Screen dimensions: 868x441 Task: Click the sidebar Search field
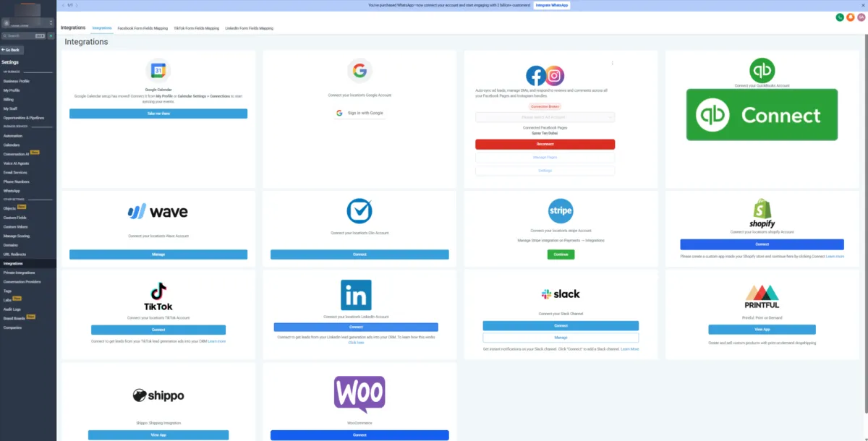pyautogui.click(x=23, y=35)
